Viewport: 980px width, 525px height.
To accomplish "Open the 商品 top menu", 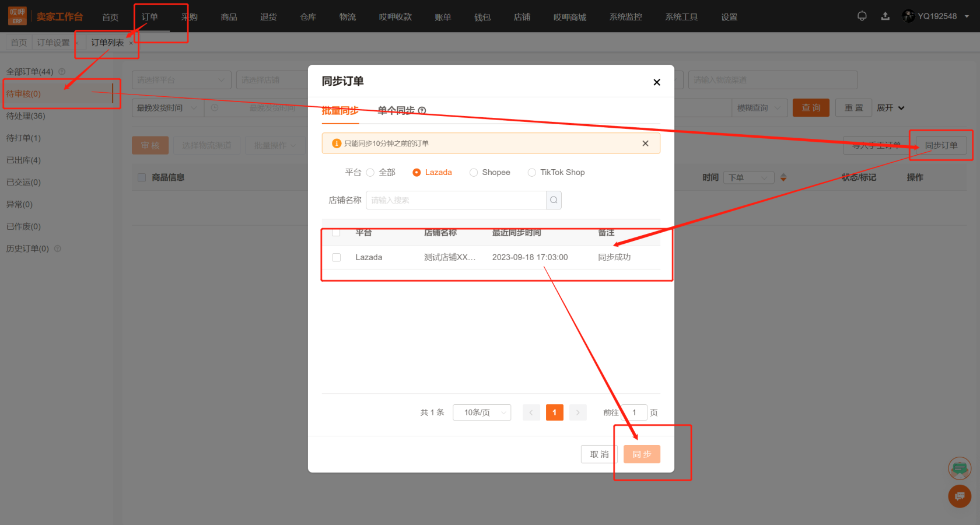I will [229, 17].
